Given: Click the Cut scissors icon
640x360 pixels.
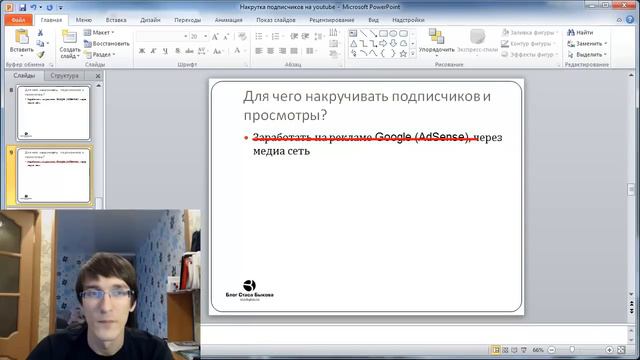Looking at the screenshot, I should tap(40, 33).
